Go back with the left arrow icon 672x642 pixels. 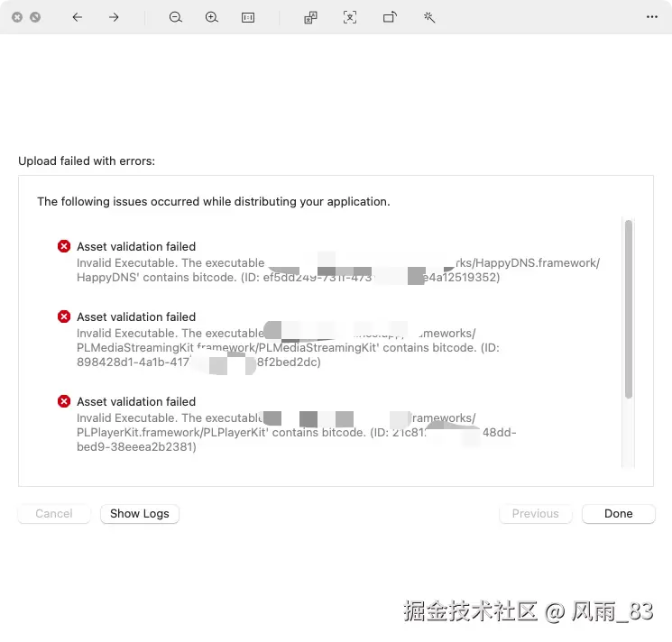pos(78,17)
